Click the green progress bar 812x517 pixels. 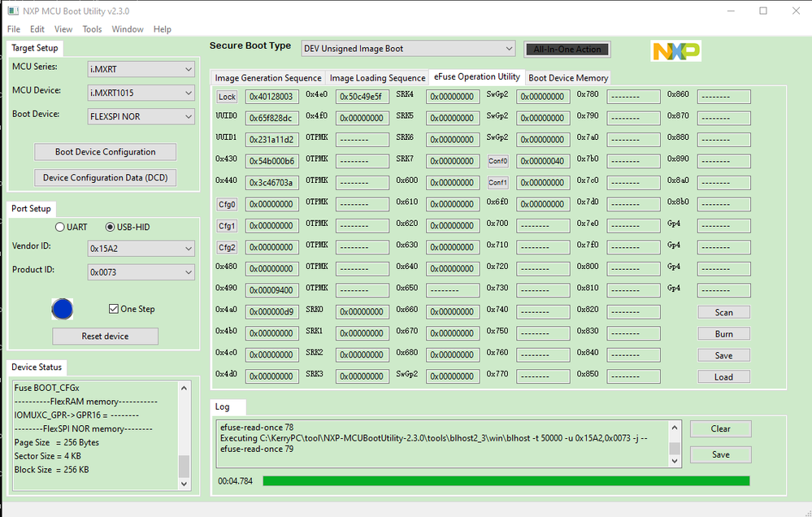(x=506, y=481)
